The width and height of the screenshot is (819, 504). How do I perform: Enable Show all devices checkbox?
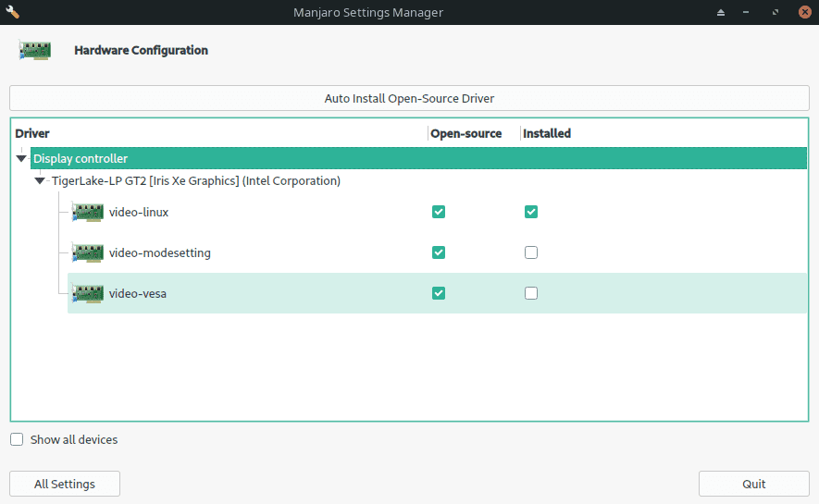click(17, 439)
